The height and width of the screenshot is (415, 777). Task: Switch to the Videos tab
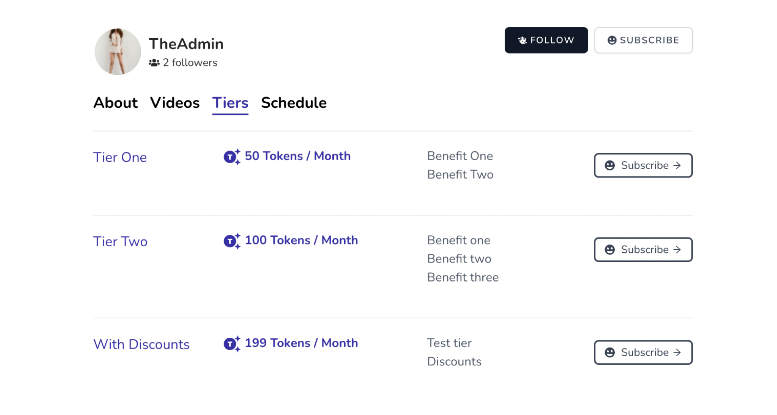175,103
